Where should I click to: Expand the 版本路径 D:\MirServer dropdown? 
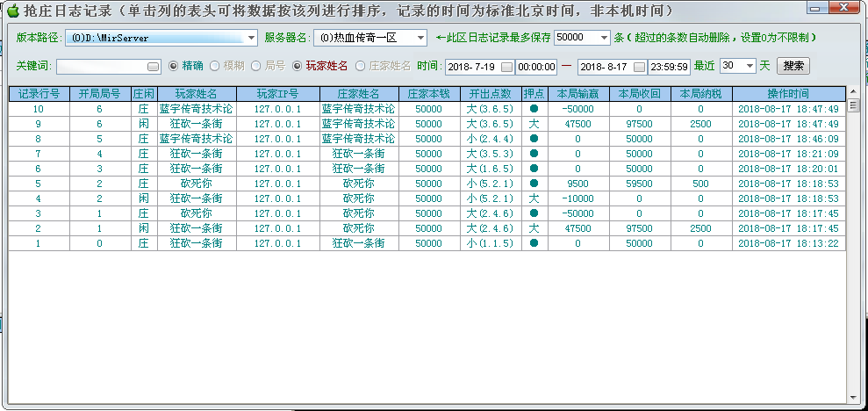click(251, 39)
